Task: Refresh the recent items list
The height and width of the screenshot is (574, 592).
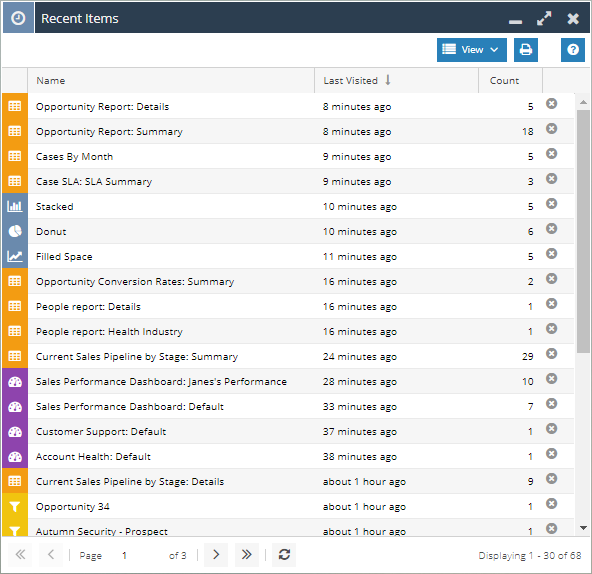Action: 284,555
